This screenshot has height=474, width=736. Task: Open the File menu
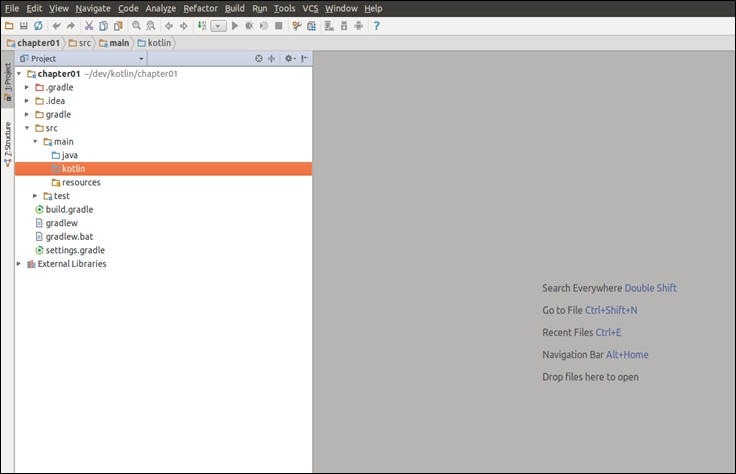click(12, 8)
